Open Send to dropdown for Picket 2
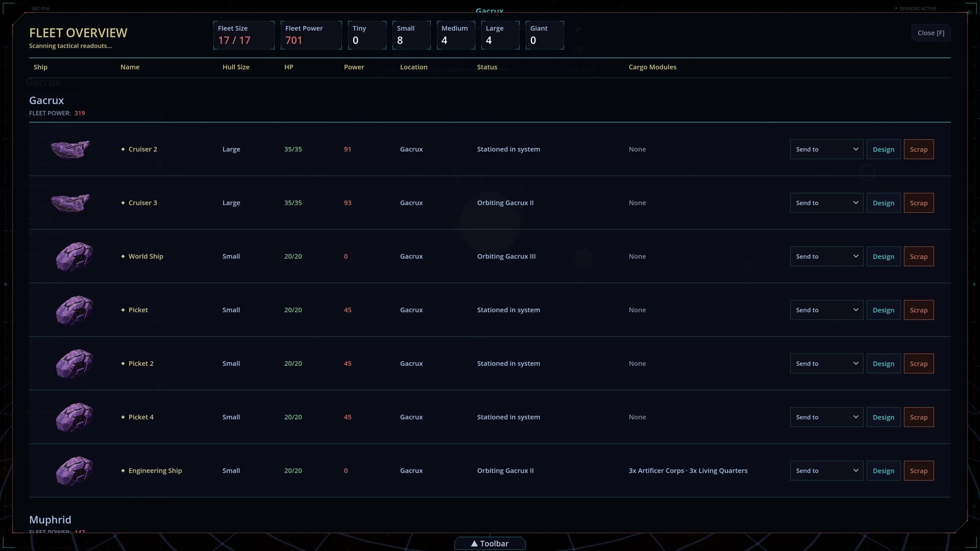 [826, 364]
